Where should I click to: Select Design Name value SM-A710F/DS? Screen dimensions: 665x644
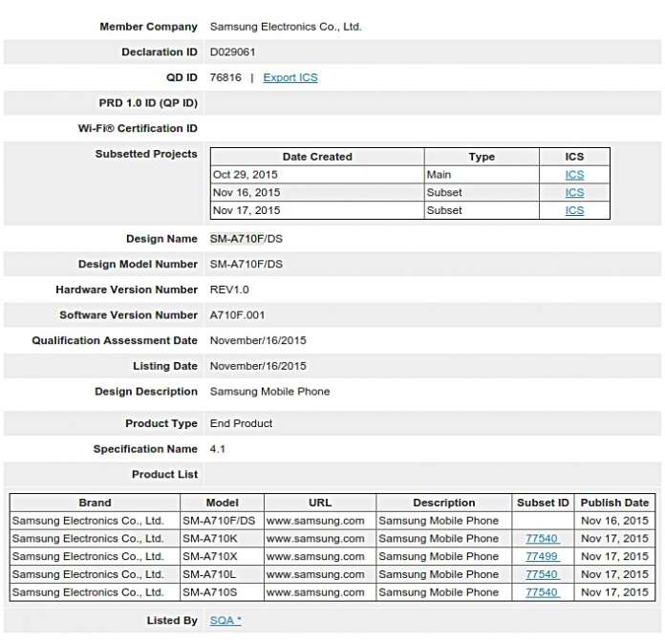[246, 239]
